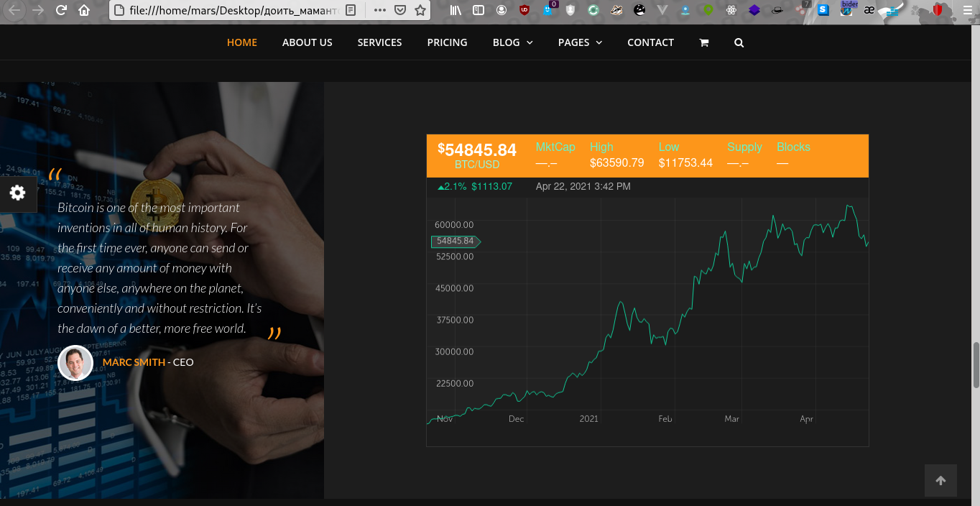This screenshot has height=506, width=980.
Task: Click the æ extension icon
Action: tap(869, 10)
